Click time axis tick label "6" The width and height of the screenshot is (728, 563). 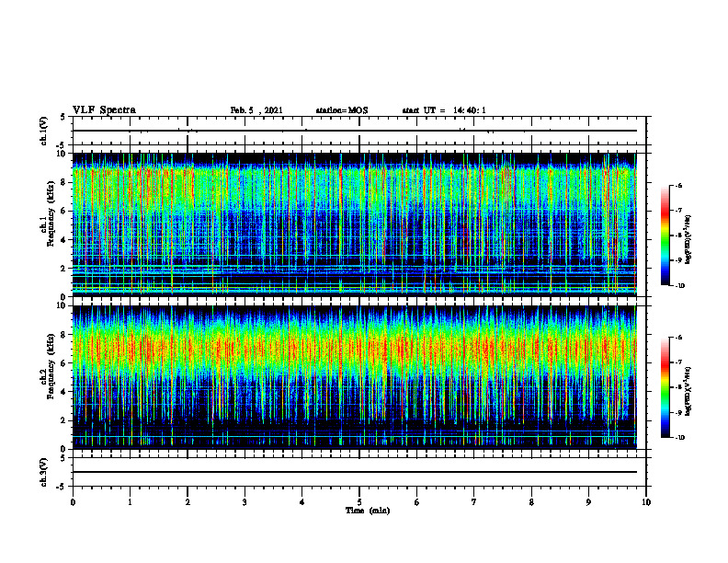click(x=417, y=502)
